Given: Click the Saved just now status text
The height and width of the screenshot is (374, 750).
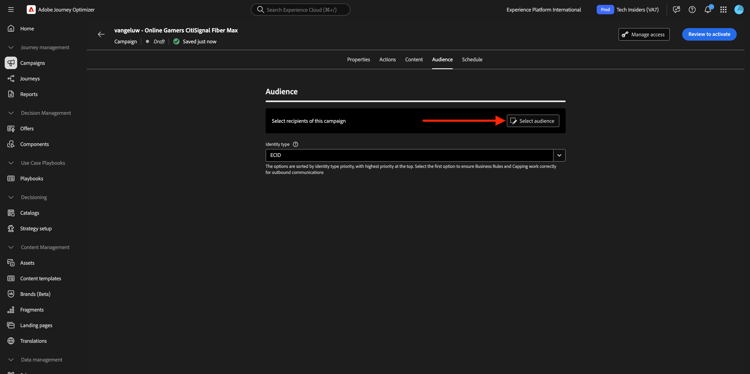Looking at the screenshot, I should pyautogui.click(x=199, y=42).
